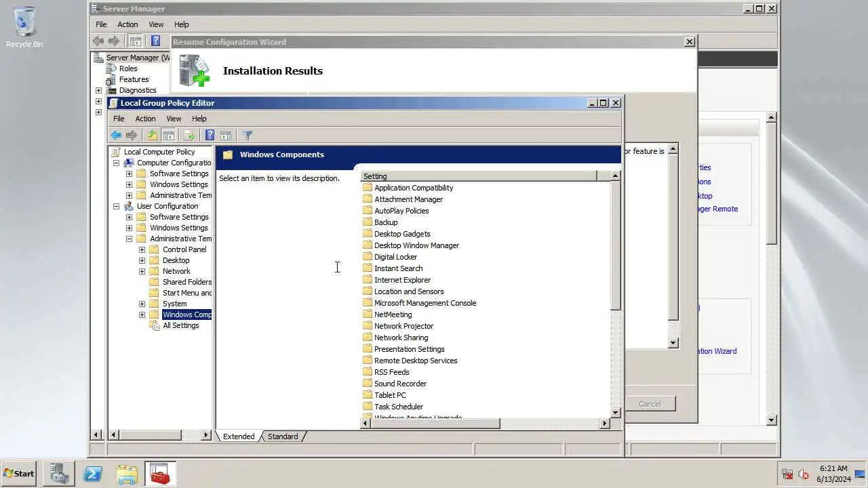
Task: Open Windows Explorer from taskbar
Action: 127,474
